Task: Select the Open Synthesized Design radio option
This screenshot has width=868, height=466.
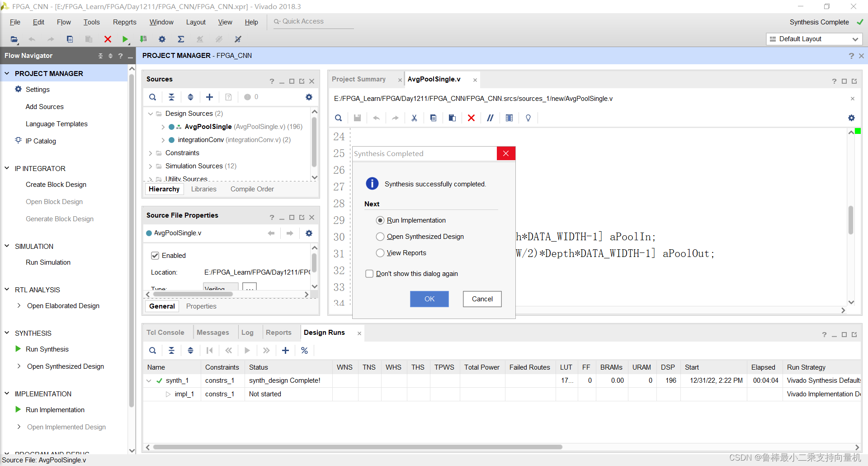Action: (380, 237)
